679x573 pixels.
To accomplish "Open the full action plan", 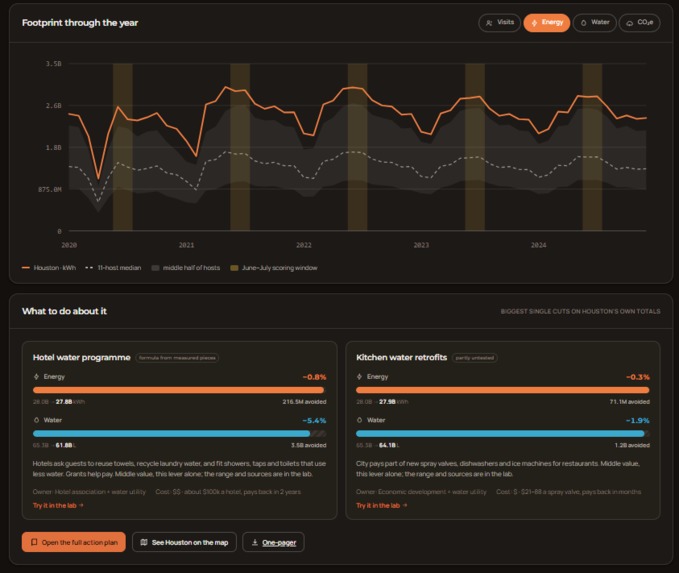I will point(74,542).
